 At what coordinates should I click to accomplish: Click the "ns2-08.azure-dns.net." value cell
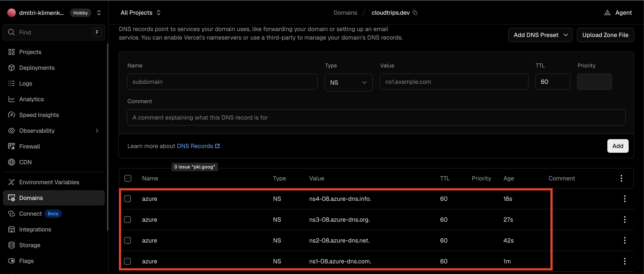click(x=339, y=240)
